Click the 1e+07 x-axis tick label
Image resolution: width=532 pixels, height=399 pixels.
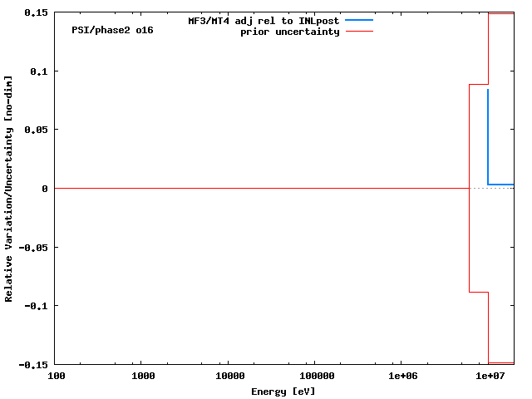pyautogui.click(x=488, y=377)
